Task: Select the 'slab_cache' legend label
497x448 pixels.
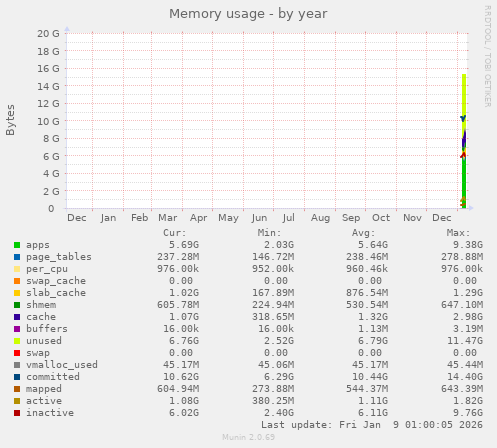Action: point(56,293)
